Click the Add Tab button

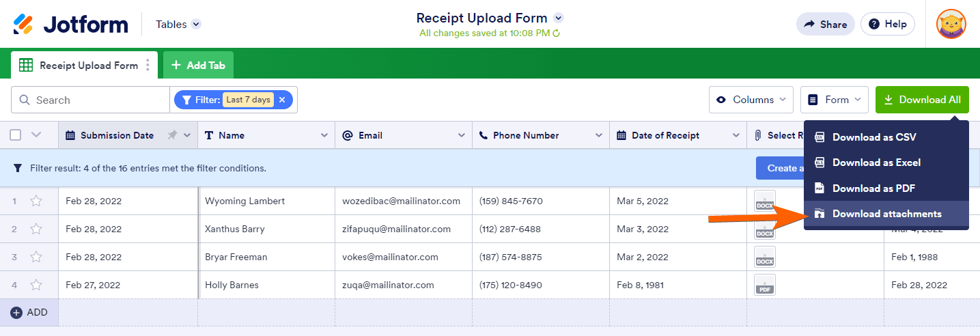198,66
